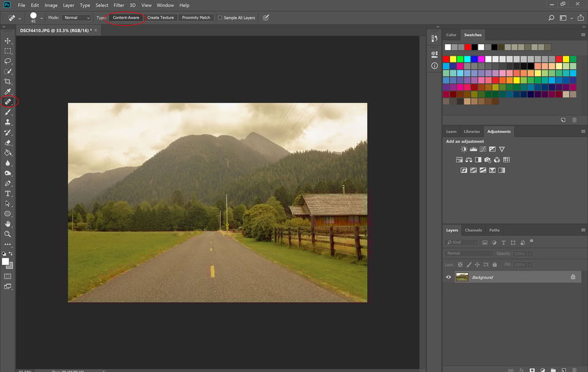The height and width of the screenshot is (372, 588).
Task: Open the search magnifier in options bar
Action: pos(551,18)
